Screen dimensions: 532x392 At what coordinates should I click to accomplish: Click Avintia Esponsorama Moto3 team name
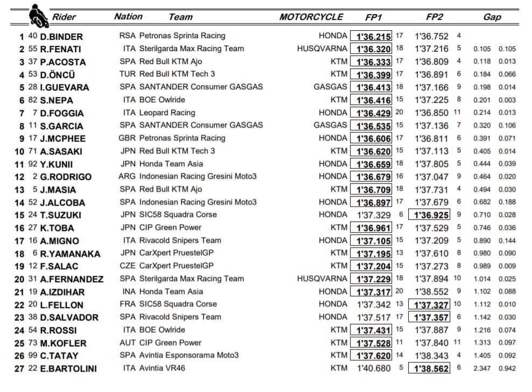pyautogui.click(x=188, y=355)
